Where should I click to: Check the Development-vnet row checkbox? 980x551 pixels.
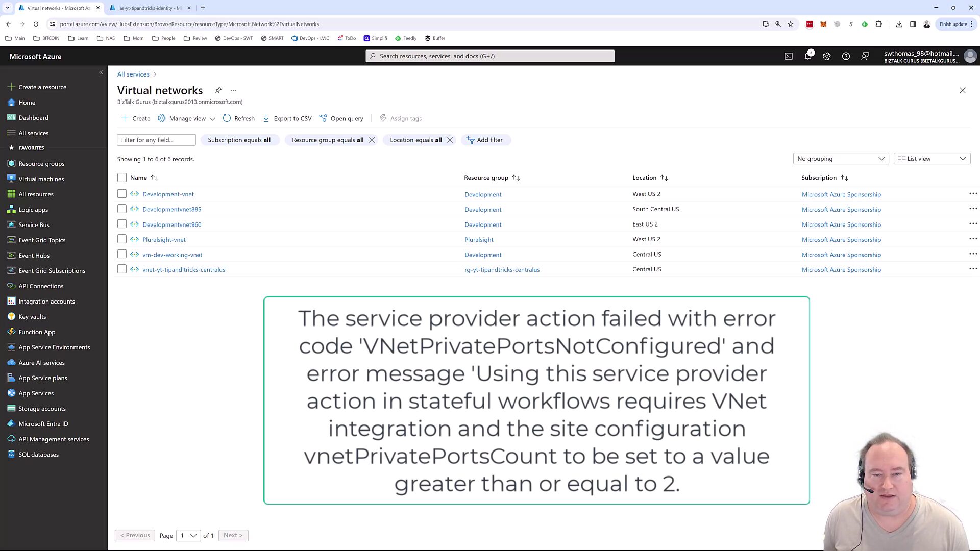pos(121,194)
